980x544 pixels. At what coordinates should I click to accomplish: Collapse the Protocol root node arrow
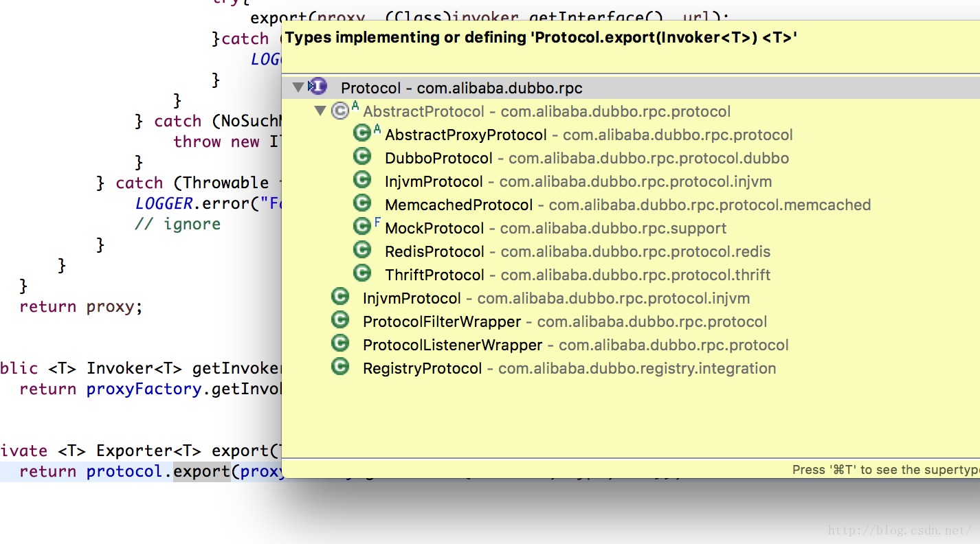(x=298, y=87)
